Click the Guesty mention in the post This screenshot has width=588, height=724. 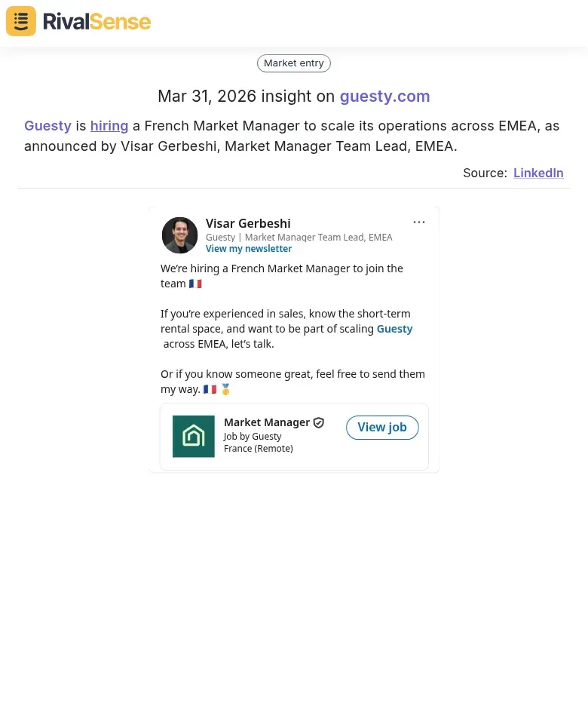394,329
